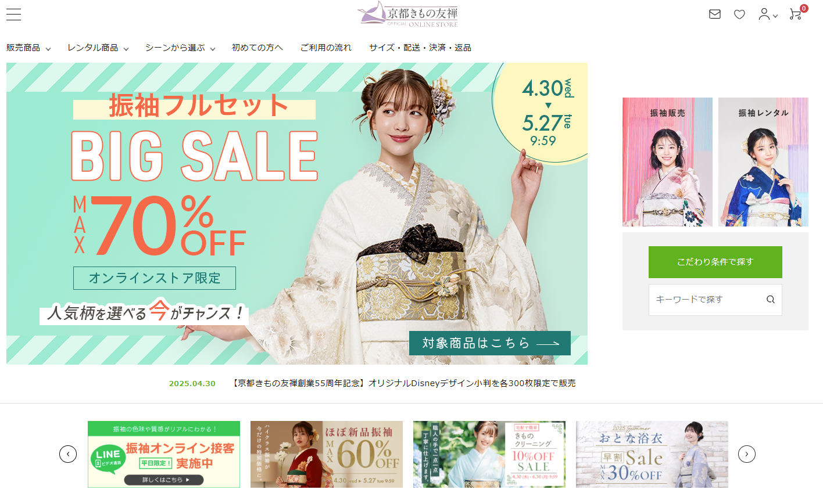
Task: Expand the シーンから選ぶ dropdown menu
Action: click(180, 48)
